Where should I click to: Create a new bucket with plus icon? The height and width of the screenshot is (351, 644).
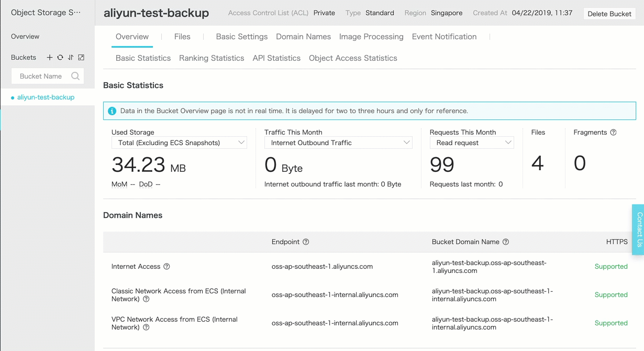50,58
